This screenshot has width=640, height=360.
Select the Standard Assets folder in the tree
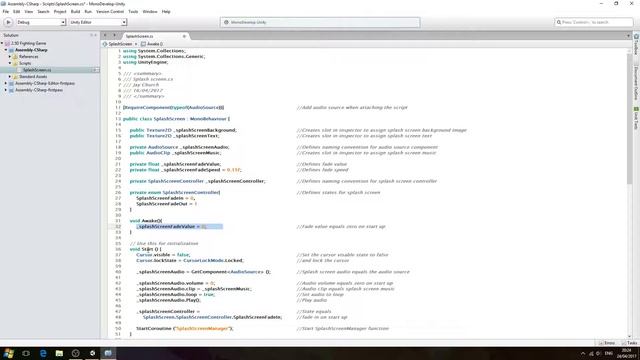pyautogui.click(x=33, y=77)
